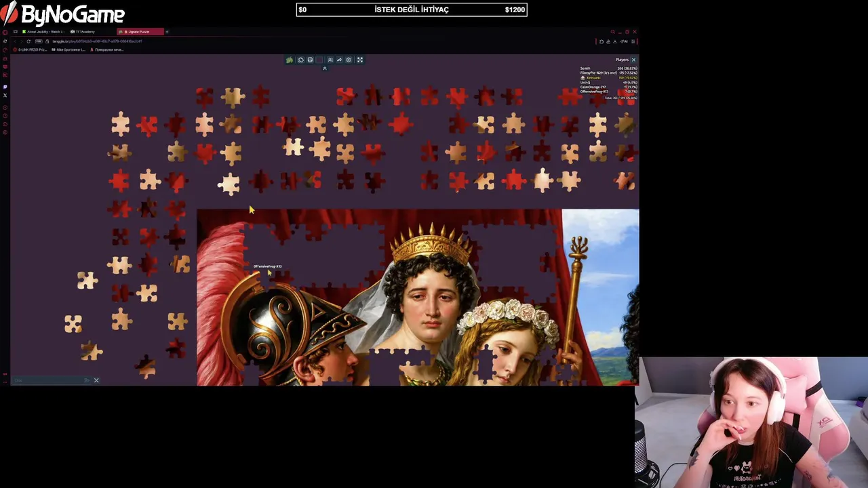Close the chat box
This screenshot has height=488, width=868.
[x=96, y=380]
